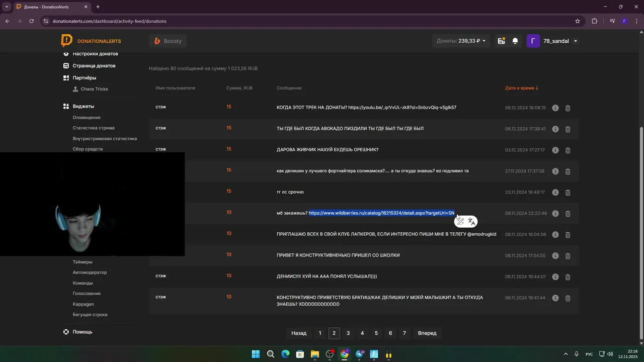Open Автомодератор in sidebar

point(90,273)
